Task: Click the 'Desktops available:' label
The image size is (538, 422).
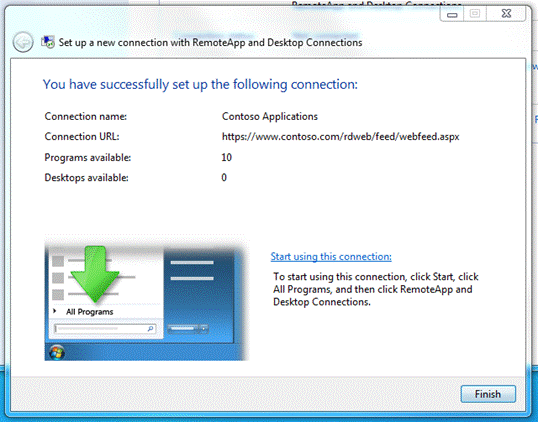Action: (86, 177)
